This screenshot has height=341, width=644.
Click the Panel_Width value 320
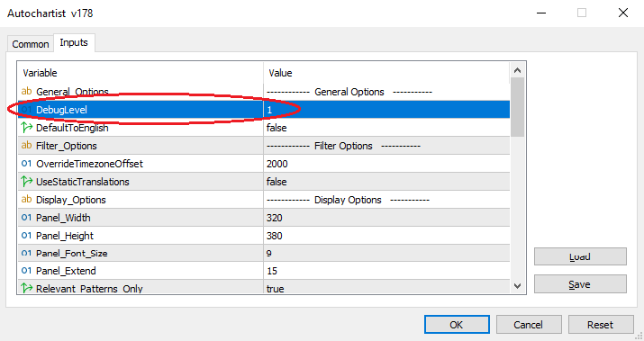tap(275, 218)
